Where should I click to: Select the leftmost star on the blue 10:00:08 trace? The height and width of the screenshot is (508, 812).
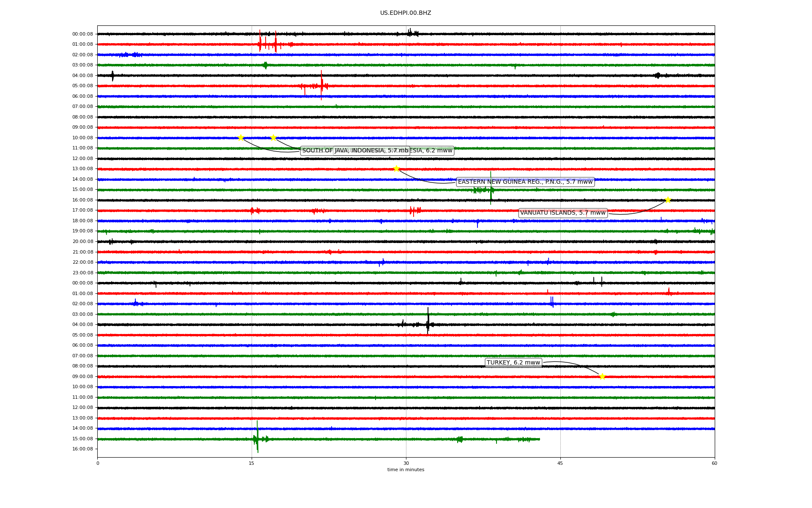click(241, 138)
